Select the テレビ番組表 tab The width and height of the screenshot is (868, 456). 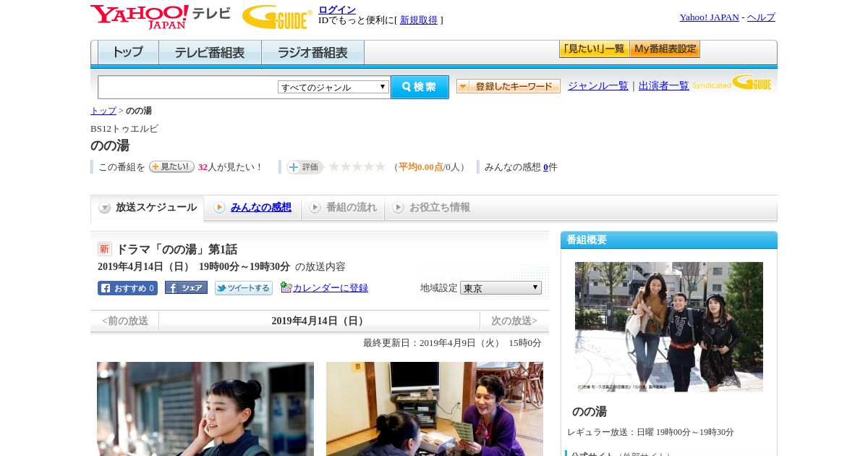[210, 53]
